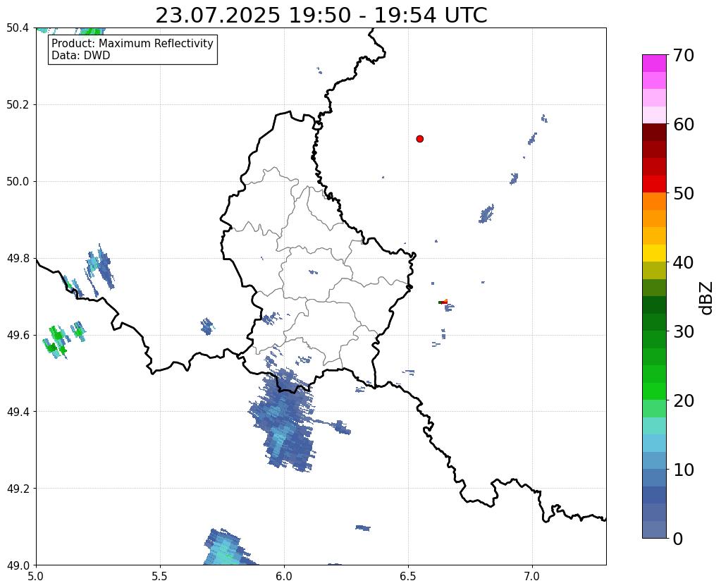
Task: Click the yellow color band at 40 dBZ
Action: pos(654,253)
